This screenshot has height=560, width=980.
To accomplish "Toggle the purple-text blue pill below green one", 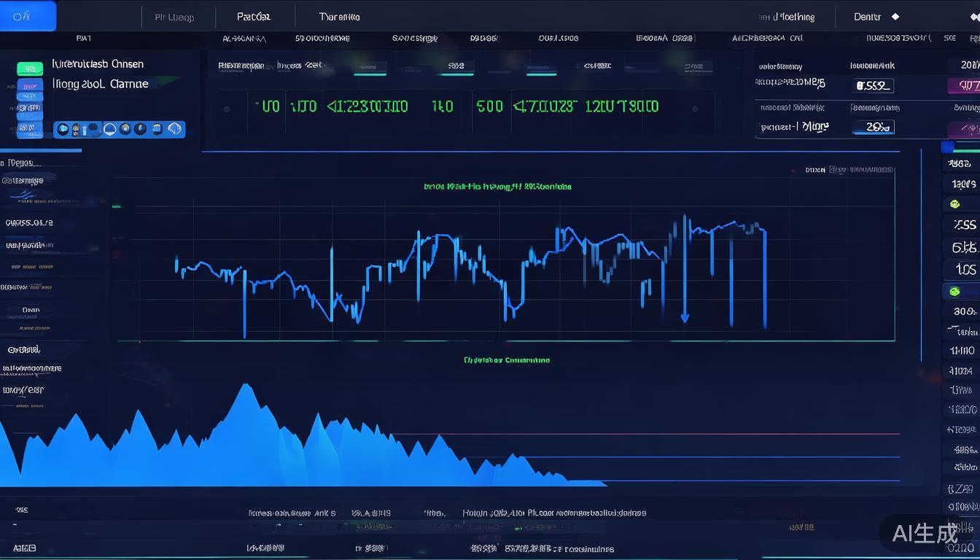I will click(29, 86).
